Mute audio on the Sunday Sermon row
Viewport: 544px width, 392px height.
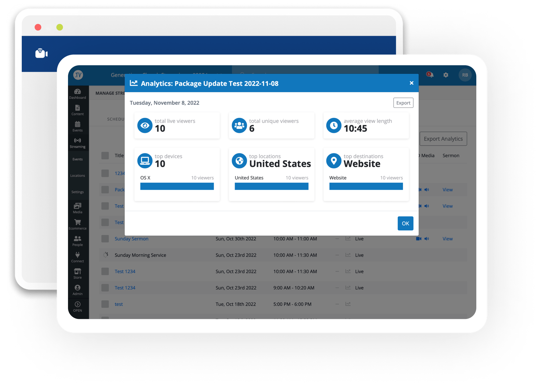tap(426, 239)
